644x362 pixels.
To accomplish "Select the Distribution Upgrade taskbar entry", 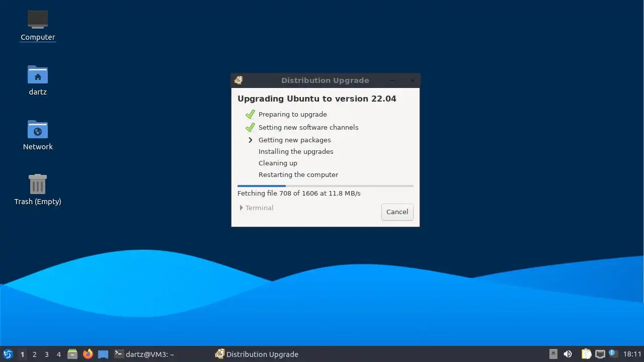I will tap(257, 354).
